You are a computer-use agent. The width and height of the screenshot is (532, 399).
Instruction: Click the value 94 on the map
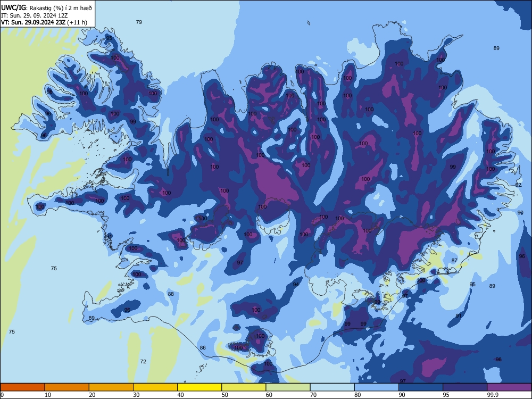(296, 284)
